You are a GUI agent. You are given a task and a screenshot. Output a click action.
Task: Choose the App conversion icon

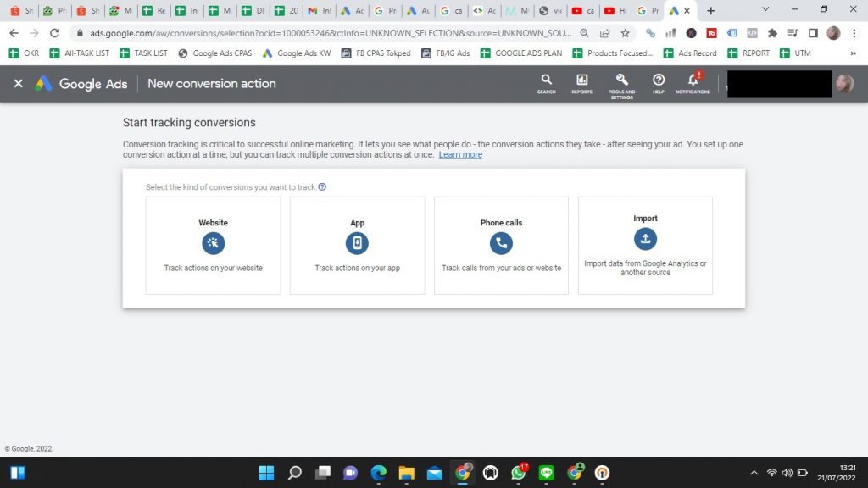click(357, 243)
